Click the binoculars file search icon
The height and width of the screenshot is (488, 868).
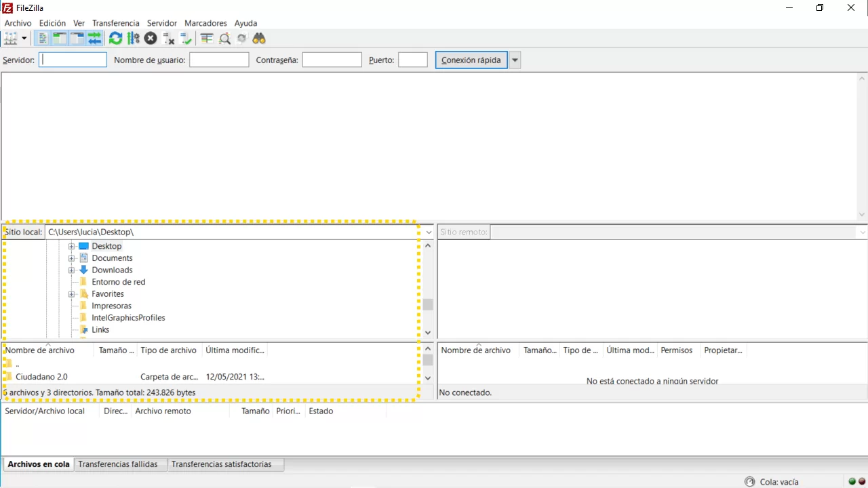point(259,39)
